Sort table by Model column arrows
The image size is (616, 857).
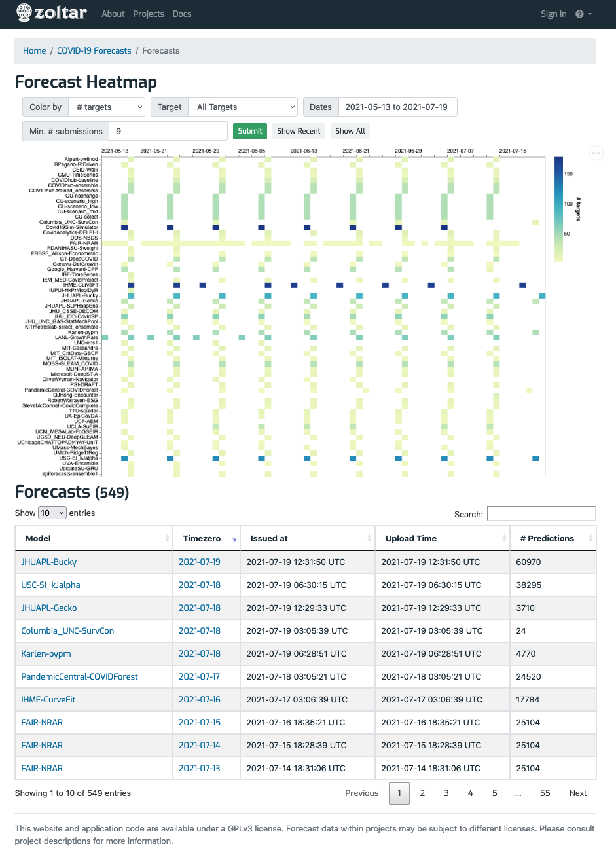point(167,538)
